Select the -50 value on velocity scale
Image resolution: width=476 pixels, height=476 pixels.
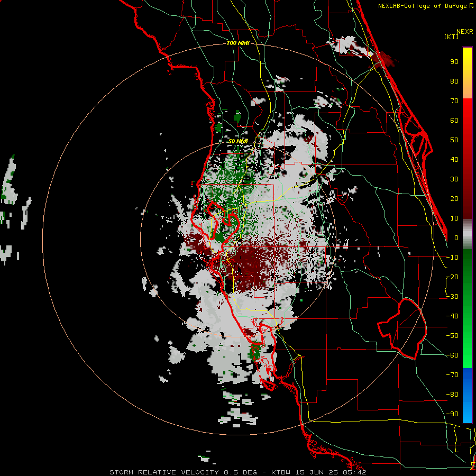pyautogui.click(x=452, y=336)
